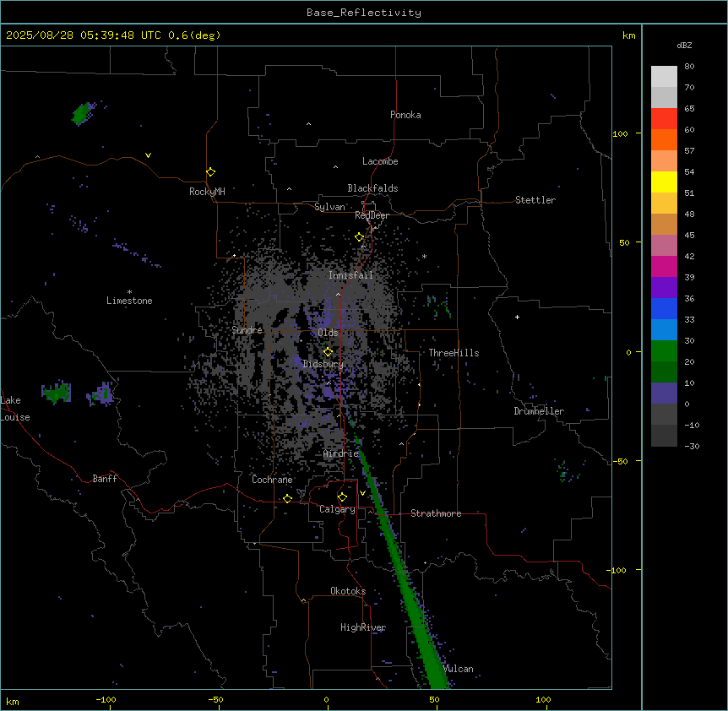Click the Limestone label
728x711 pixels.
coord(129,301)
